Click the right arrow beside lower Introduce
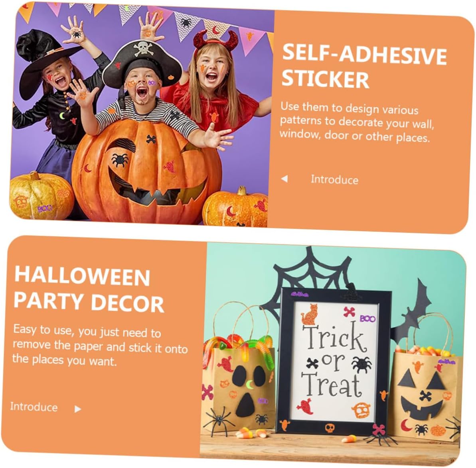Screen dimensions: 476x468 (78, 409)
